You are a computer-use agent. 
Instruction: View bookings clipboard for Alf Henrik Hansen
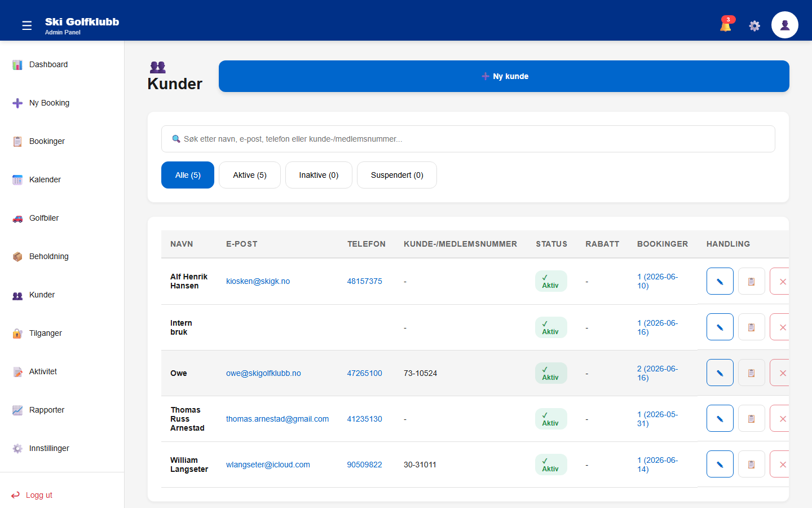[x=752, y=281]
